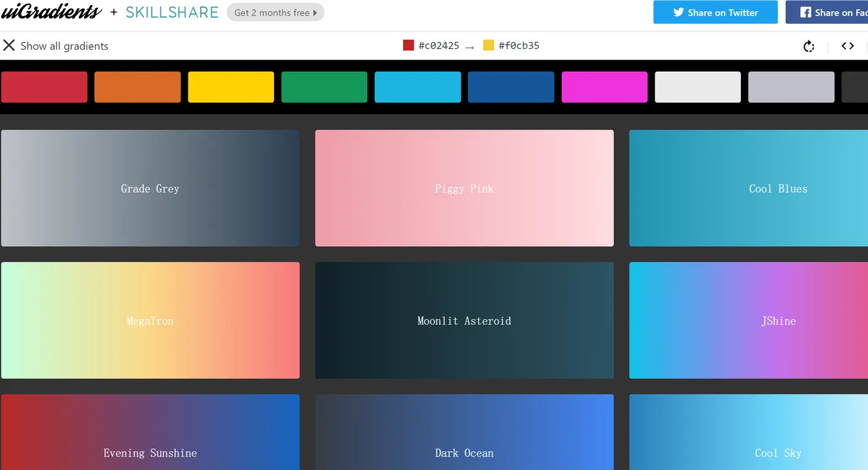
Task: Click the #f0cb35 hex code text
Action: click(x=519, y=46)
